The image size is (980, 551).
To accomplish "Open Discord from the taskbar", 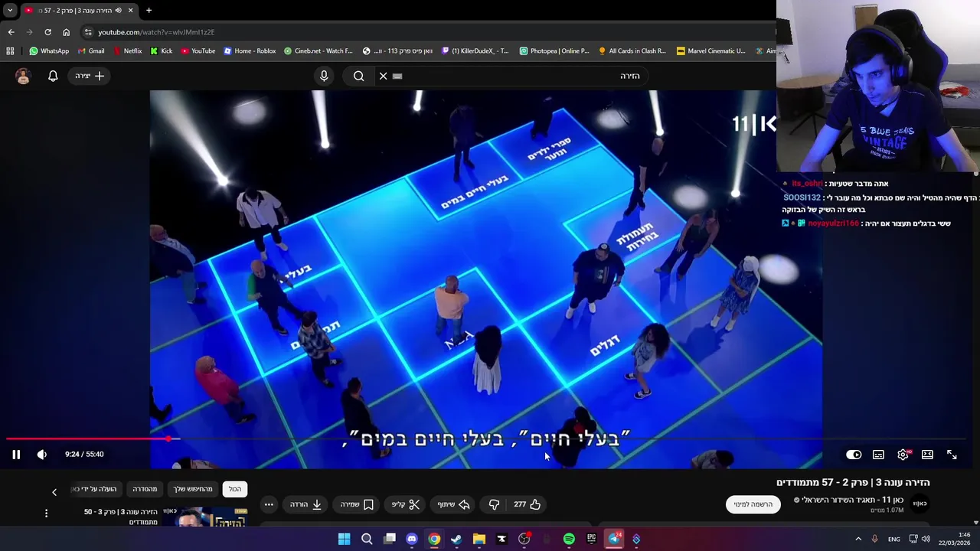I will point(412,539).
